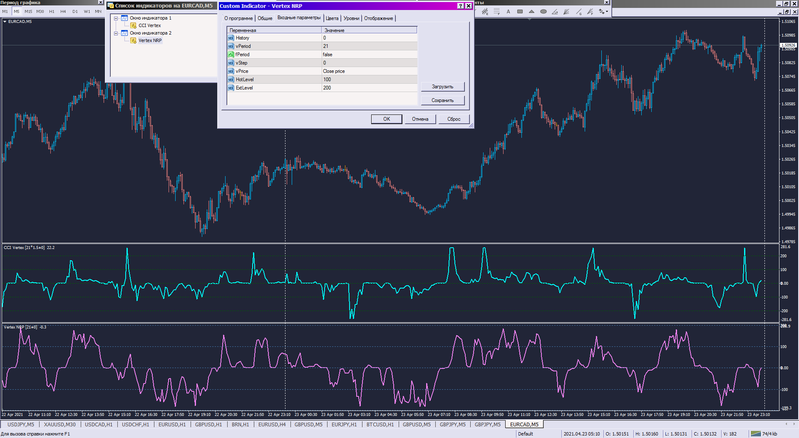Toggle the M15 timeframe button
Viewport: 799px width, 438px height.
[28, 11]
